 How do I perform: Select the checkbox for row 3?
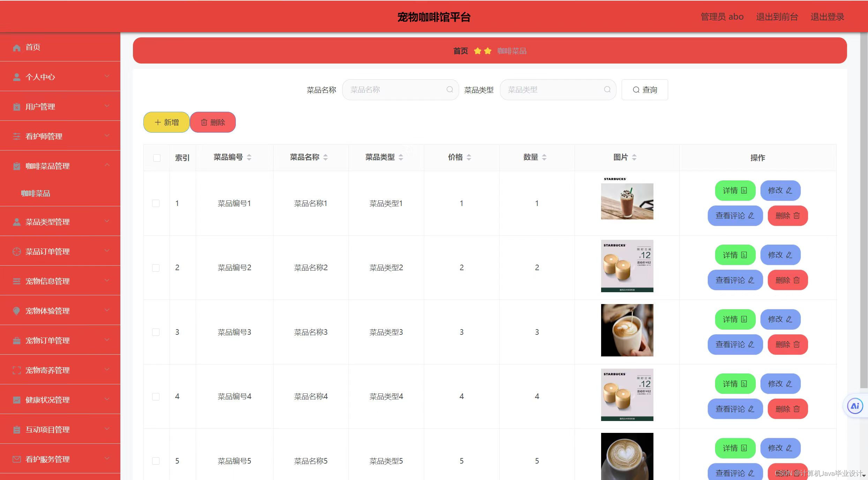point(156,332)
